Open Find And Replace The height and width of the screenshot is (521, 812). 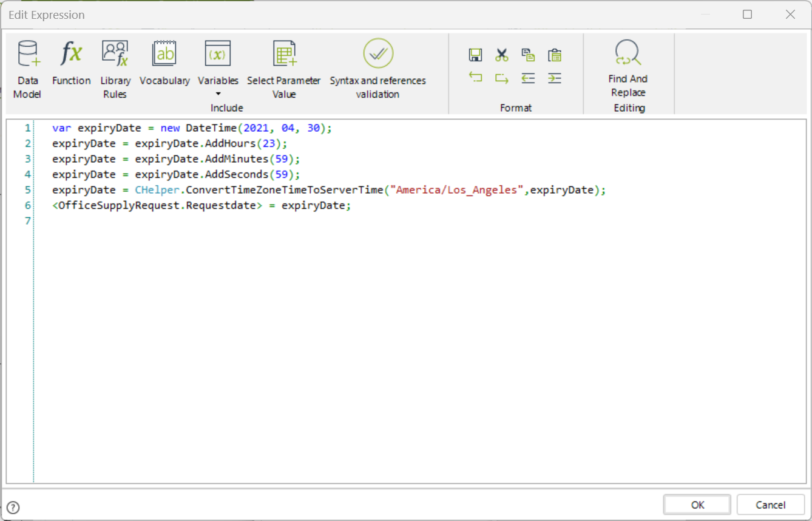coord(628,68)
